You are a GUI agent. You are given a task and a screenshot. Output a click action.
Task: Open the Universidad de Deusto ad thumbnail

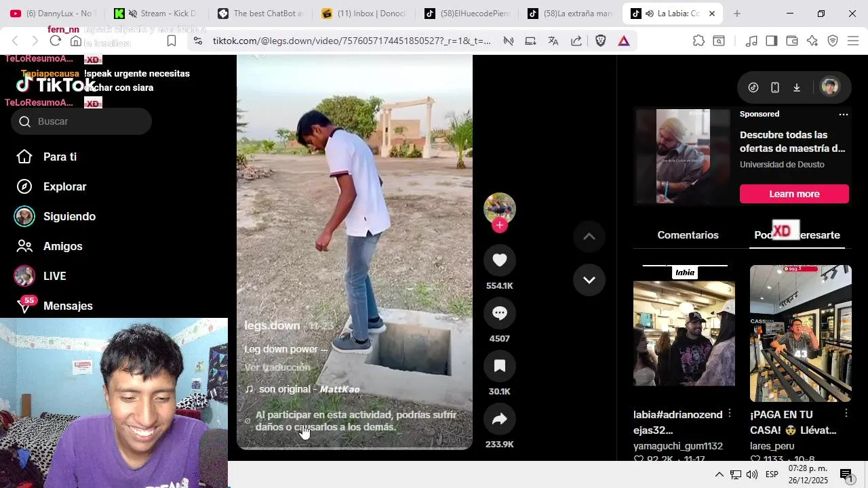pyautogui.click(x=684, y=156)
